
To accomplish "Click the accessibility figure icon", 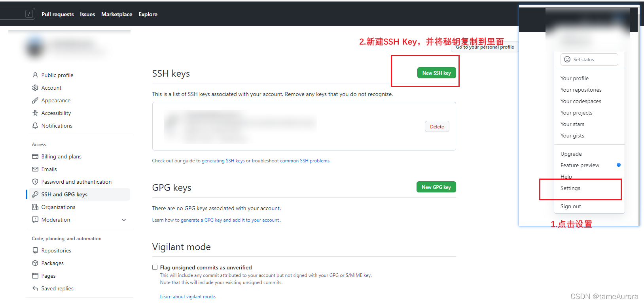I will [x=35, y=113].
